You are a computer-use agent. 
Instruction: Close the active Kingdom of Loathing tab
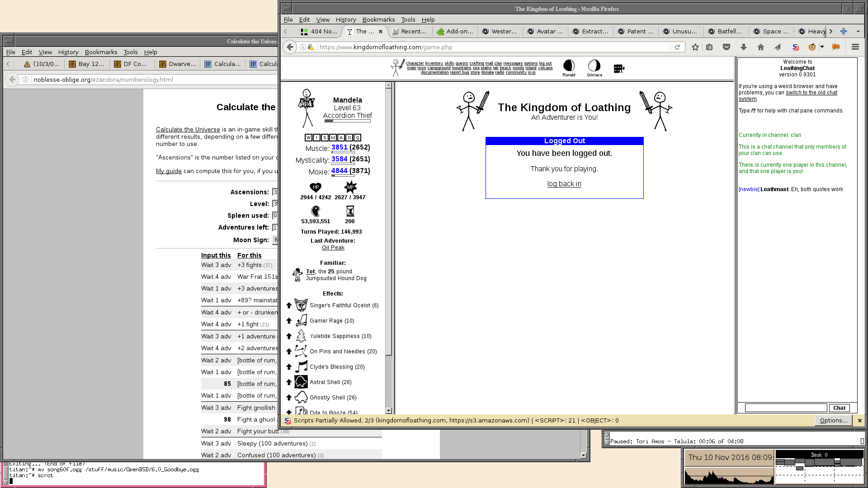coord(381,32)
